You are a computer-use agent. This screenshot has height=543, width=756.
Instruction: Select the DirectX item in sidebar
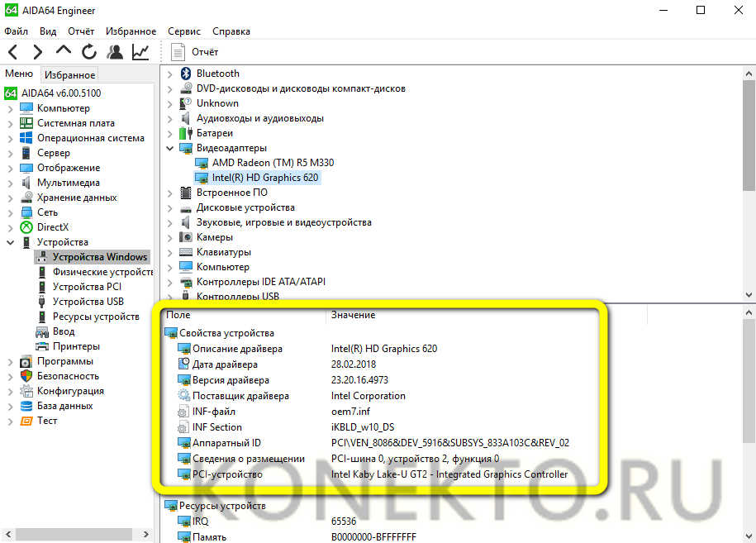click(53, 227)
